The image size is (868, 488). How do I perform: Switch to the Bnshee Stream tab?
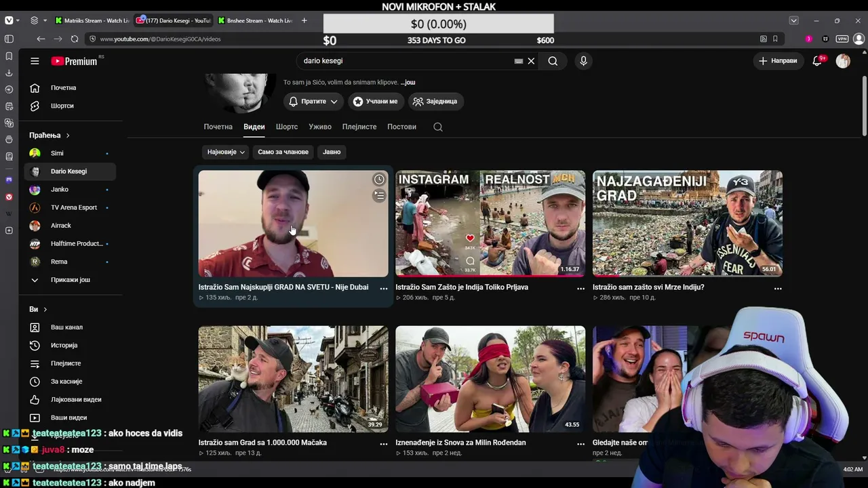(254, 20)
